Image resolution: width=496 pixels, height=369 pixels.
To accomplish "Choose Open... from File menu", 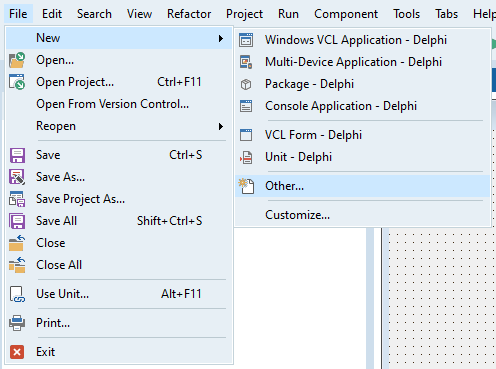I will coord(119,60).
